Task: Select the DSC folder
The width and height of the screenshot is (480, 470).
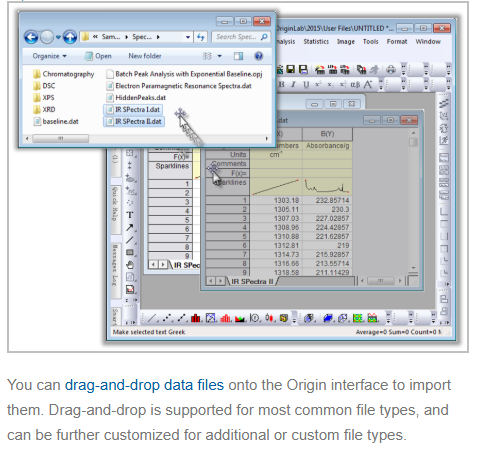Action: click(44, 86)
